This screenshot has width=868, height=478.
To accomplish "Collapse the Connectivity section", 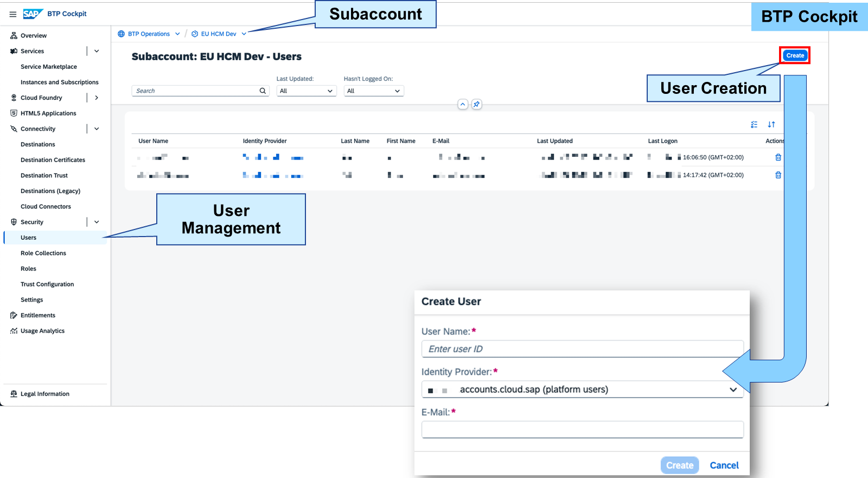I will point(97,129).
